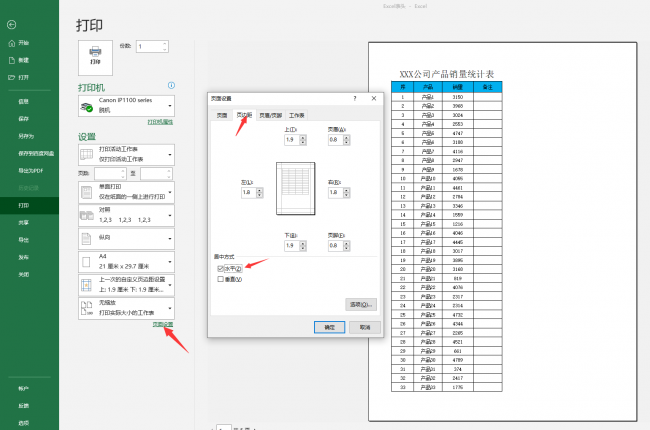Click the A4 paper size icon
The image size is (650, 430).
click(86, 262)
